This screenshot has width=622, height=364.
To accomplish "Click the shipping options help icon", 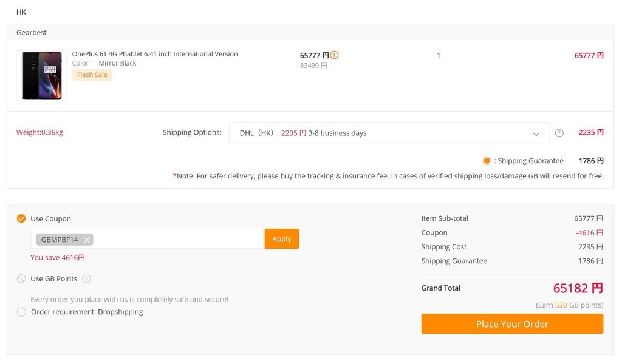I will click(x=559, y=133).
